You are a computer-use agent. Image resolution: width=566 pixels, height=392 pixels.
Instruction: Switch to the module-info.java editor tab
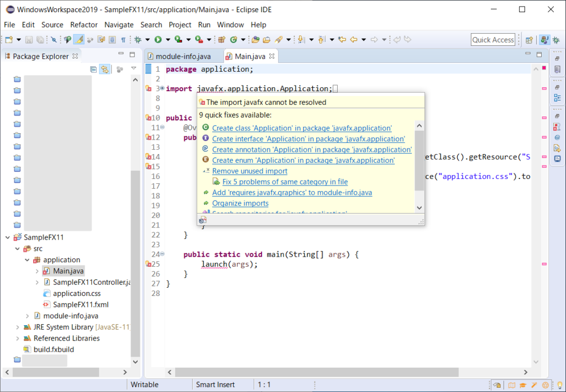click(182, 56)
